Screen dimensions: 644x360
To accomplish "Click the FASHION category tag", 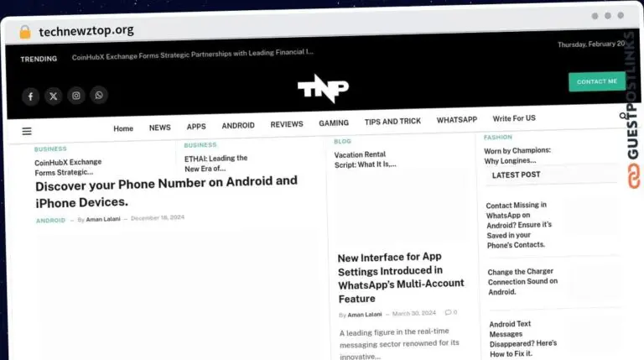I will point(498,138).
